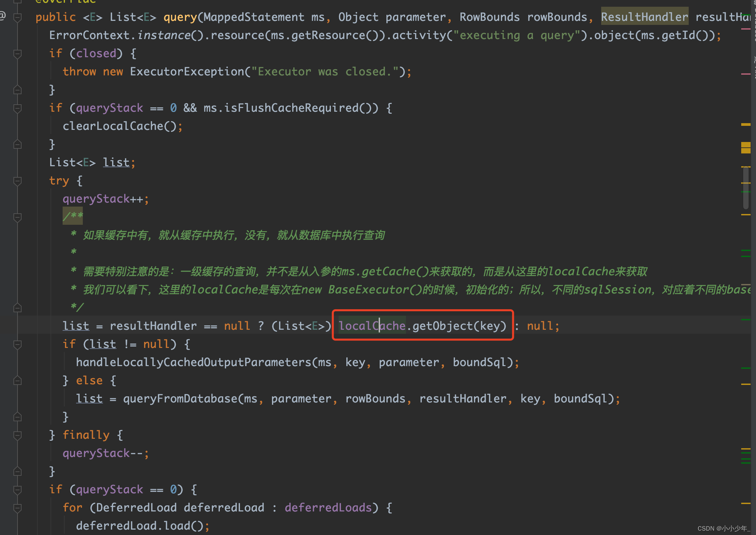Click the fold end marker at the comment's closing */
The width and height of the screenshot is (756, 535).
18,308
